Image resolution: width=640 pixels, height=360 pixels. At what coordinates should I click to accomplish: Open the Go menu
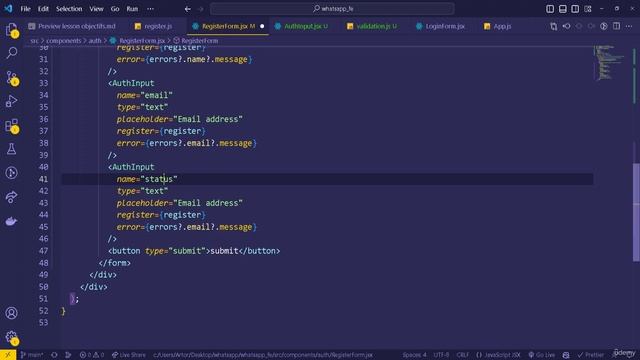[x=115, y=9]
